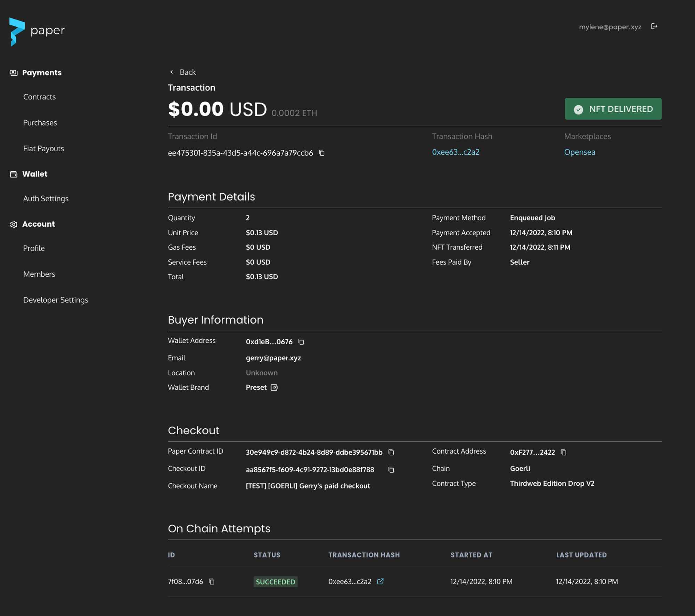Click the paper logo
The width and height of the screenshot is (695, 616).
(37, 31)
